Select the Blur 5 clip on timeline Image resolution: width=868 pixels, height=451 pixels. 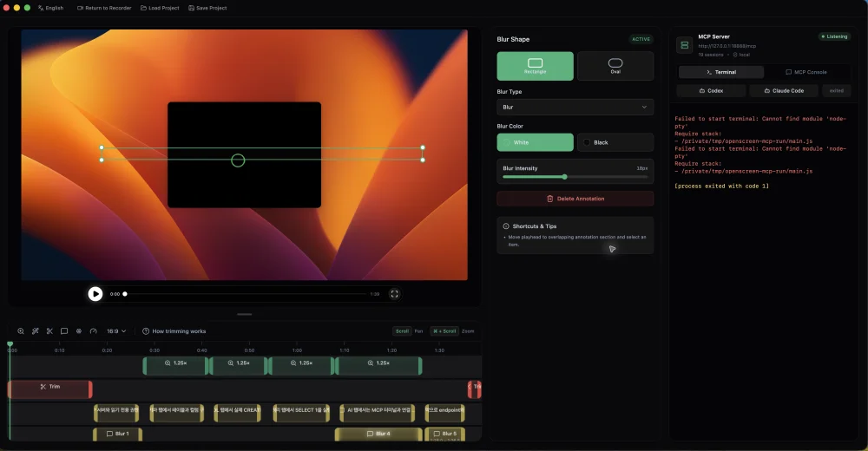click(x=445, y=434)
